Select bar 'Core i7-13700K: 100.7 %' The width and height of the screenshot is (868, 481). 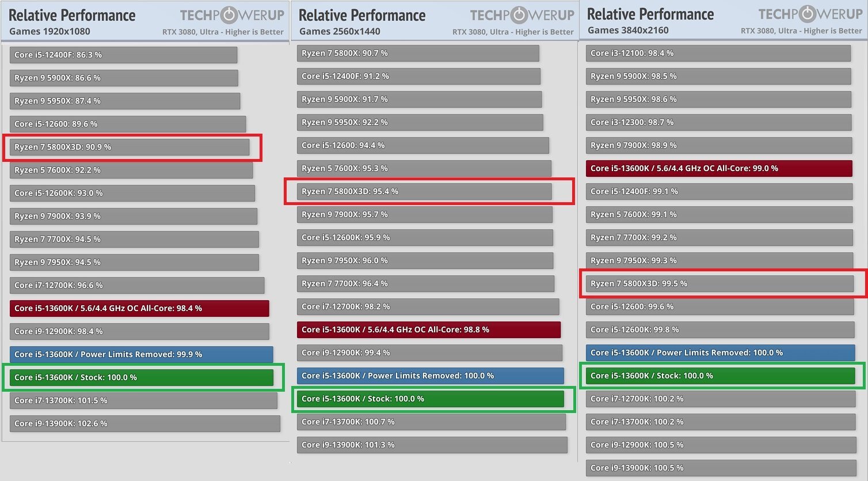click(431, 422)
